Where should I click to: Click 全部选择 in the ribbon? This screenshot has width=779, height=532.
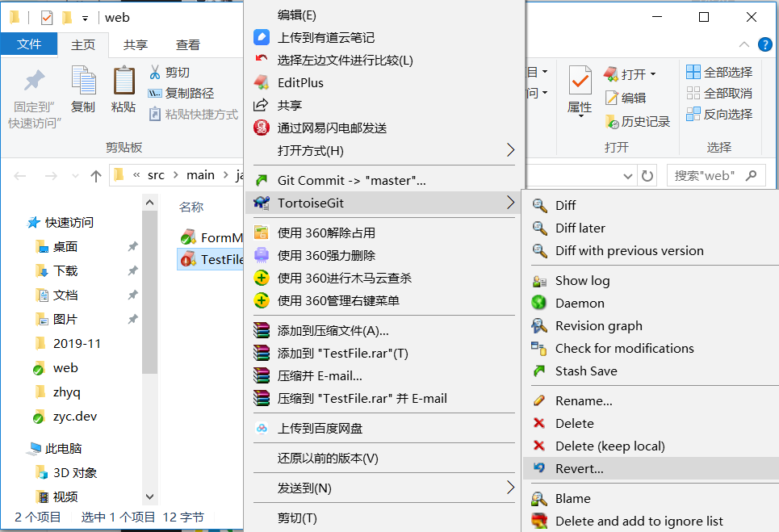pyautogui.click(x=719, y=72)
